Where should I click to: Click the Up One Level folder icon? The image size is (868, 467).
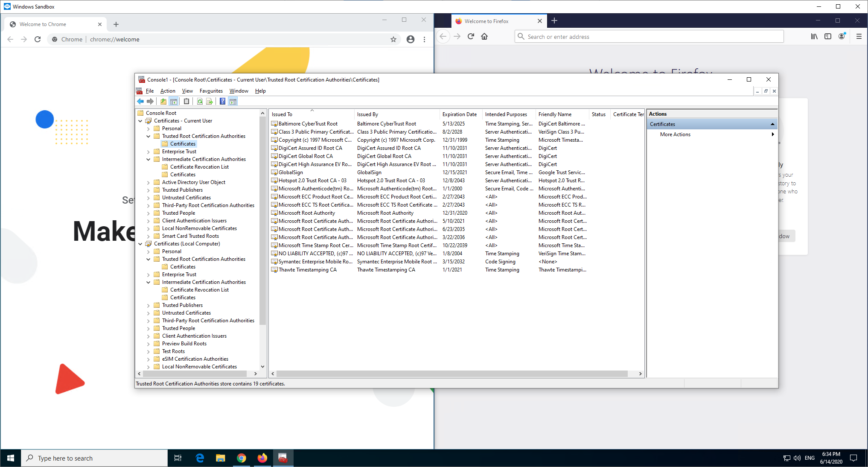coord(163,102)
